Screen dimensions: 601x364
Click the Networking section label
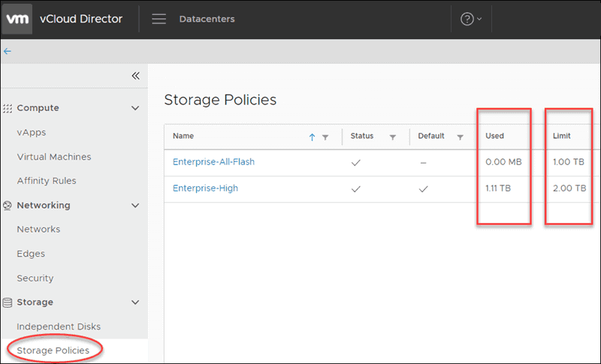44,205
